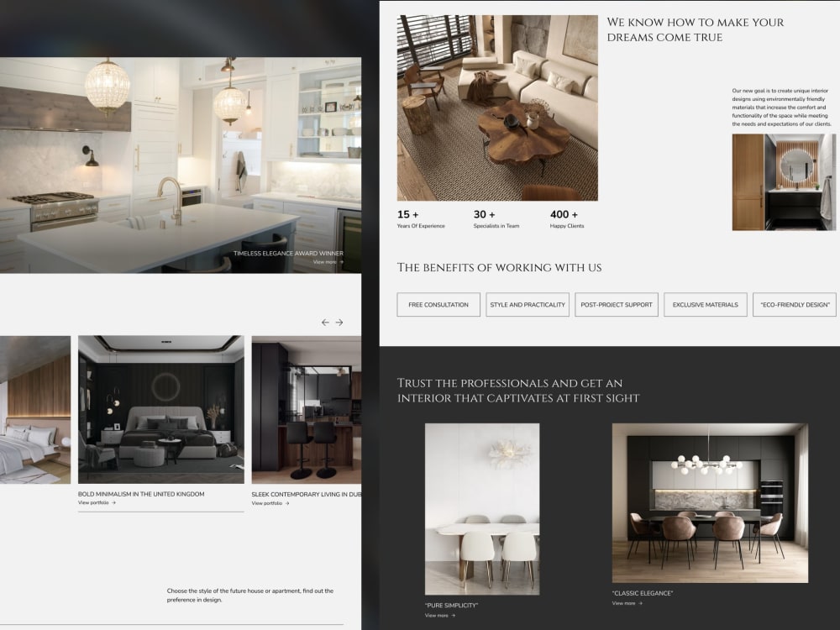Open the bathroom with round mirror image
840x630 pixels.
click(784, 182)
